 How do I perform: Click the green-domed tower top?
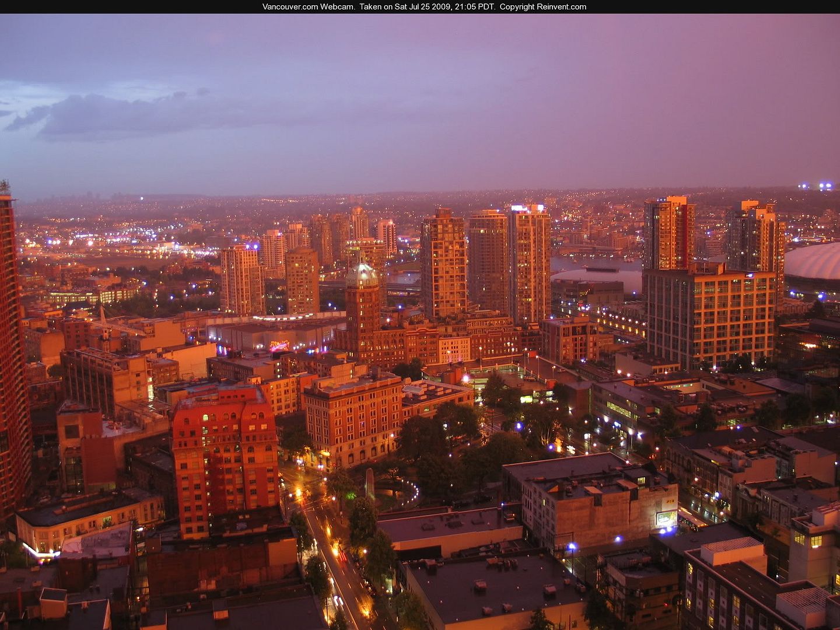pyautogui.click(x=362, y=274)
